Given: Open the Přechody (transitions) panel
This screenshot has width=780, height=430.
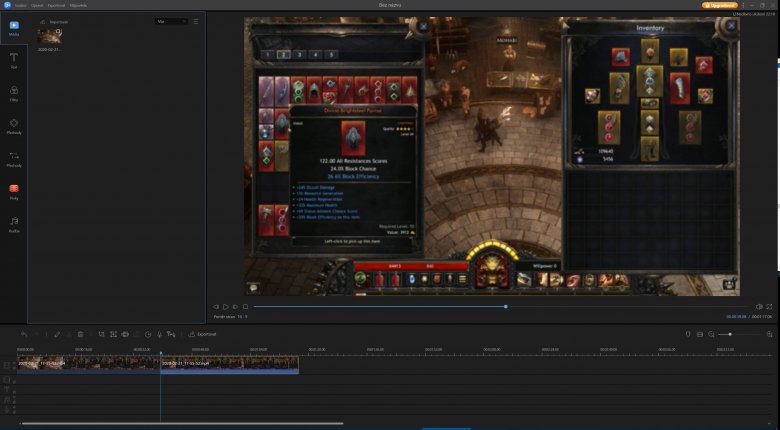Looking at the screenshot, I should pyautogui.click(x=14, y=159).
